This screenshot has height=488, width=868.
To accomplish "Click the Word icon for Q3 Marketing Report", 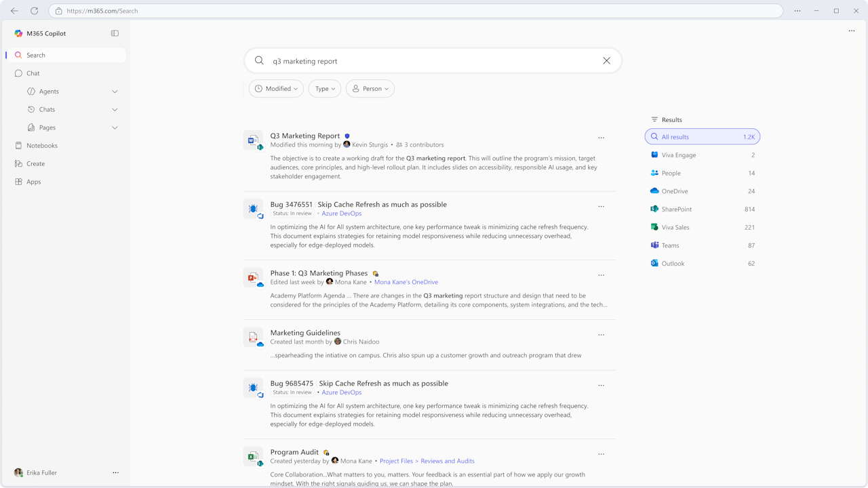I will (x=254, y=140).
